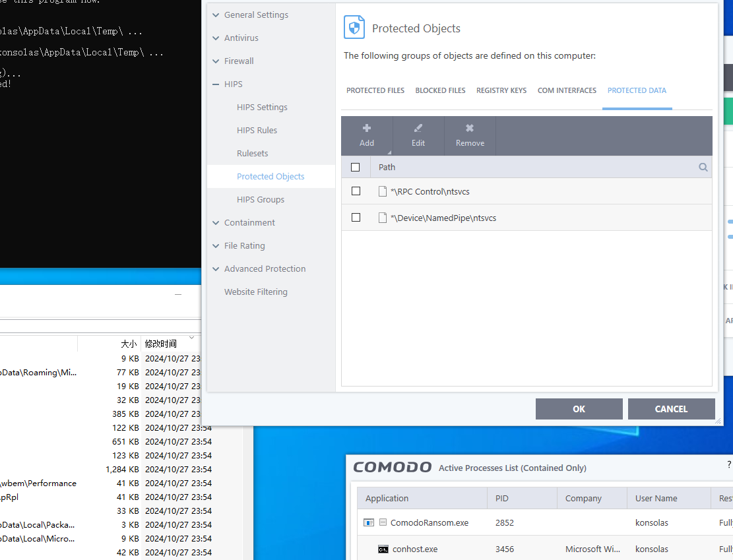Switch to the COM Interfaces tab

point(567,90)
